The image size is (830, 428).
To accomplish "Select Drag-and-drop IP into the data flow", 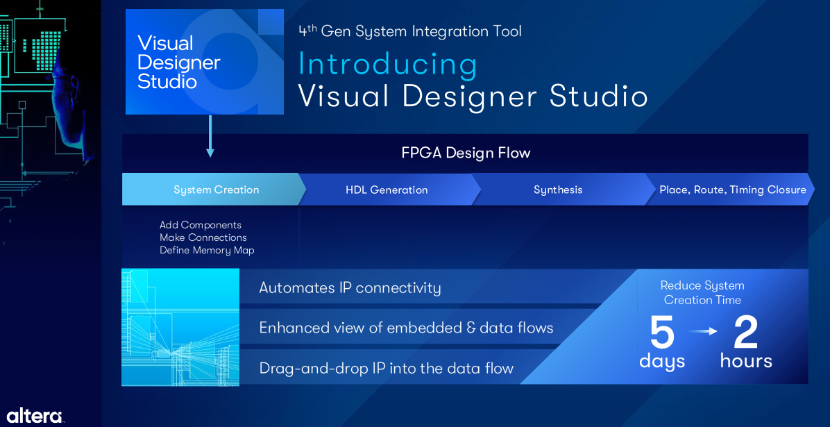I will (386, 368).
